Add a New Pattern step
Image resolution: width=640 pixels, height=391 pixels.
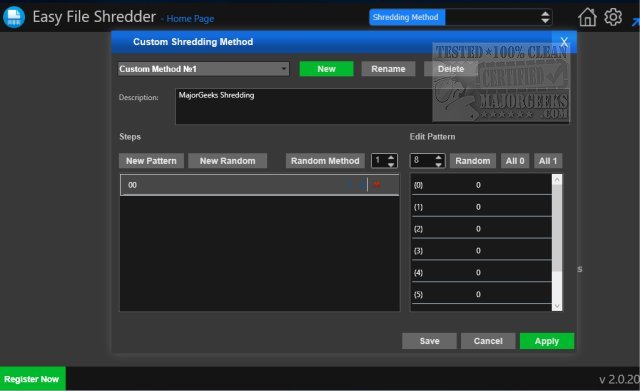(x=151, y=161)
